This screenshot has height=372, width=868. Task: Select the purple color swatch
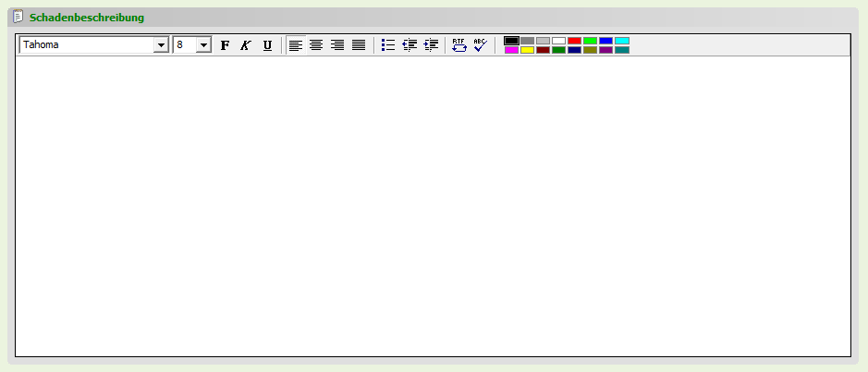coord(606,50)
